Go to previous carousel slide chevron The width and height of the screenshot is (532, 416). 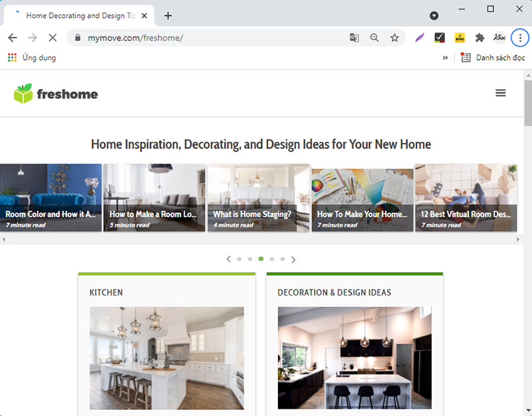(x=229, y=259)
